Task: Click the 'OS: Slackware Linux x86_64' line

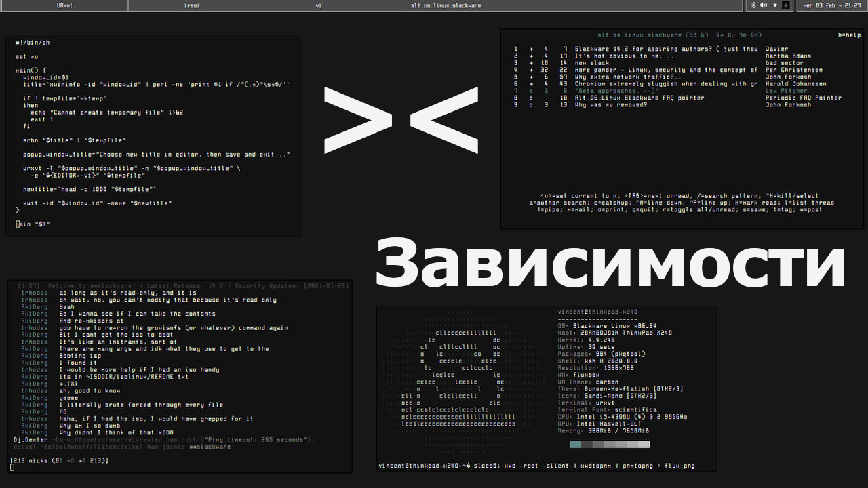Action: [x=607, y=326]
